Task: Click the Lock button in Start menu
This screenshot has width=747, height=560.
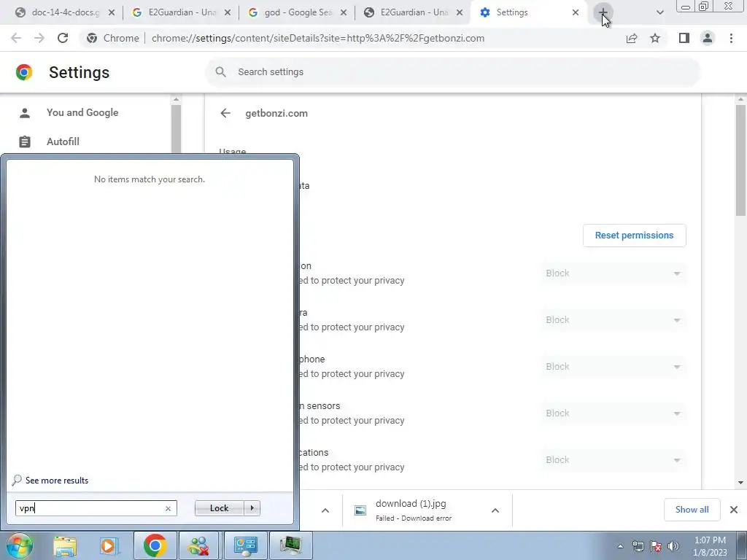Action: (x=219, y=508)
